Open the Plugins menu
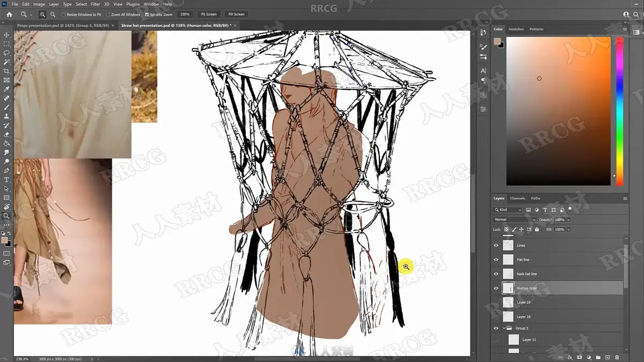 [x=133, y=4]
